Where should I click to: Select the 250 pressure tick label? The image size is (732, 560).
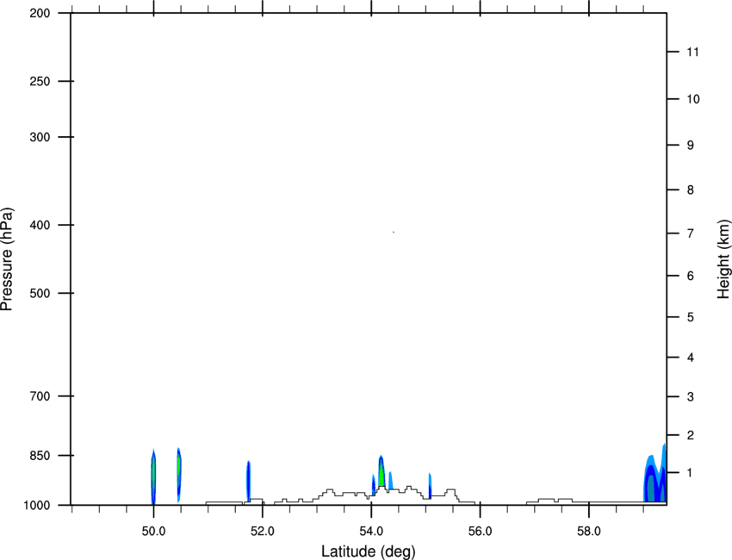click(40, 81)
